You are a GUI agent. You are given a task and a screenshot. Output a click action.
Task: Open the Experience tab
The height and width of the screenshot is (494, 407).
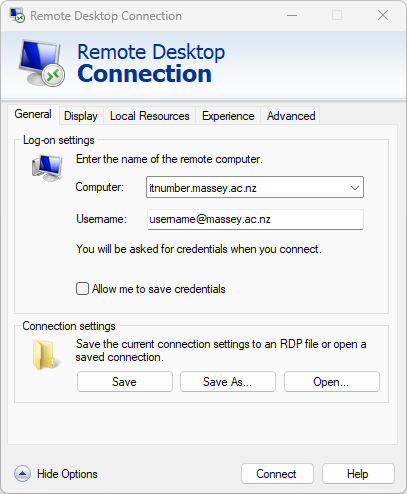coord(228,116)
